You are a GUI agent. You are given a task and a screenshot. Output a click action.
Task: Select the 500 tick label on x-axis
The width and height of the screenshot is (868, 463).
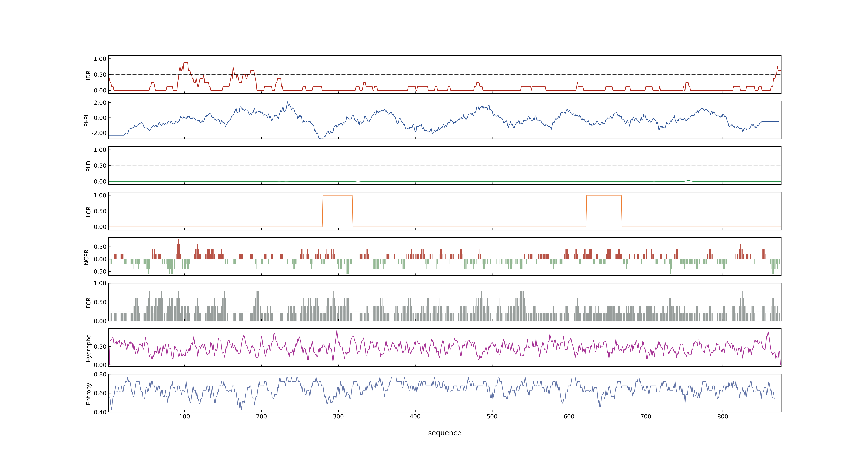[x=492, y=416]
